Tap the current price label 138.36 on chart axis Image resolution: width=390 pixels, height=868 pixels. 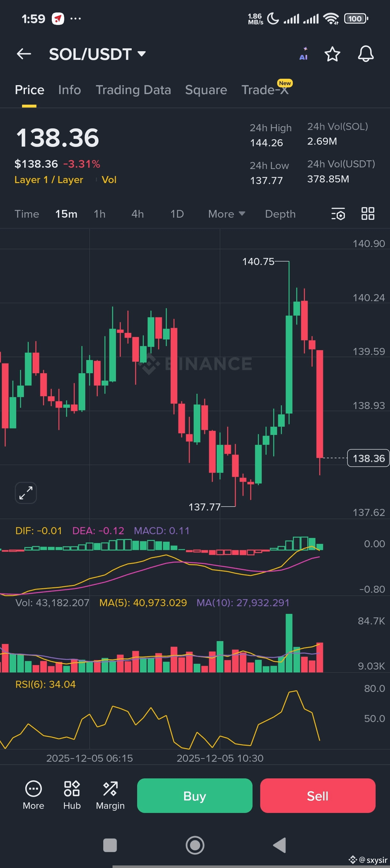click(368, 458)
